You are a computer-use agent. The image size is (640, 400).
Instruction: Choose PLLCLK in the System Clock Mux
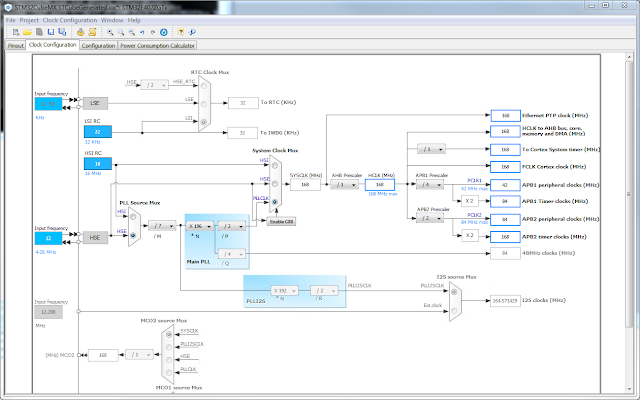click(x=275, y=202)
